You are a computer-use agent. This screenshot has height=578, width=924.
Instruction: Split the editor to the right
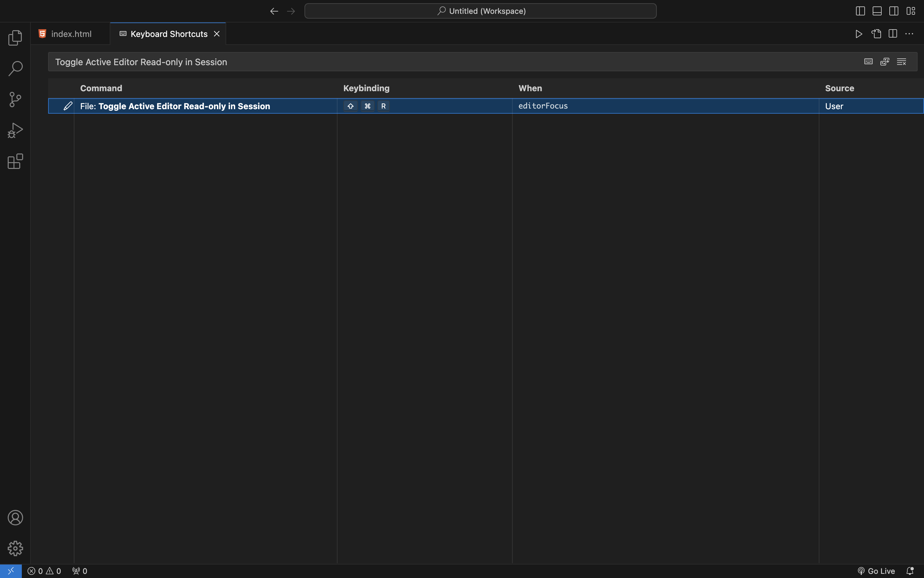893,34
